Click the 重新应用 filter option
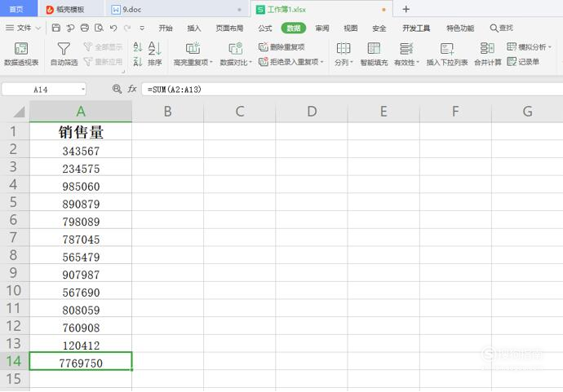Screen dimensions: 563x392 pyautogui.click(x=103, y=62)
